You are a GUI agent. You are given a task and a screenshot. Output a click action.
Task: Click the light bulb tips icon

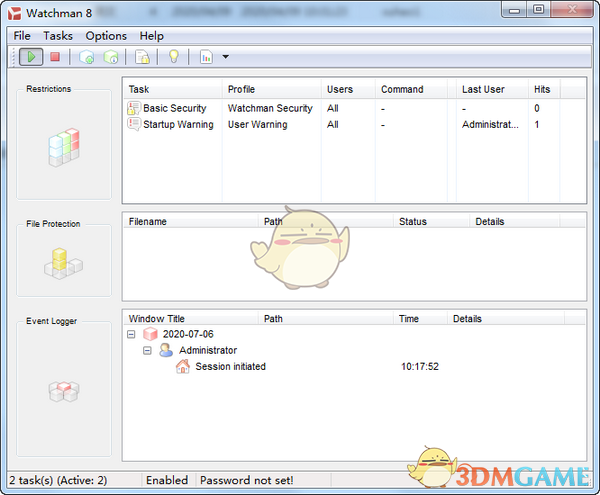pyautogui.click(x=174, y=57)
